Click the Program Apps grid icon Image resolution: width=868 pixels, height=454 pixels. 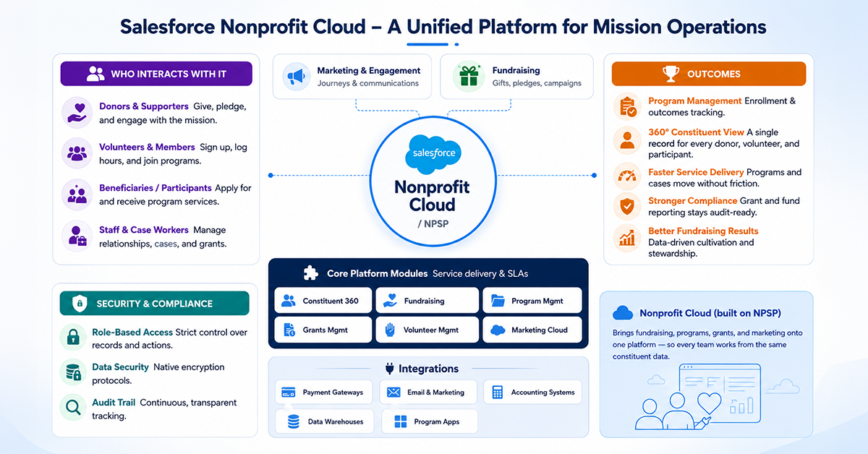tap(400, 421)
